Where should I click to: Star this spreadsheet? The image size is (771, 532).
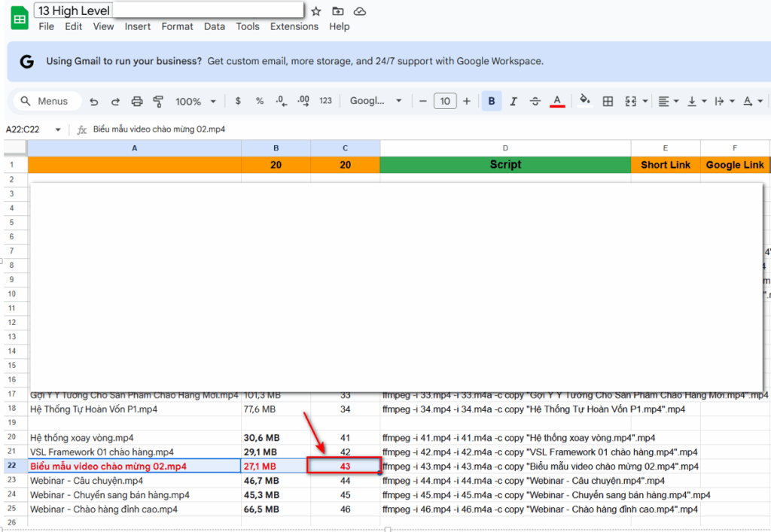[316, 11]
